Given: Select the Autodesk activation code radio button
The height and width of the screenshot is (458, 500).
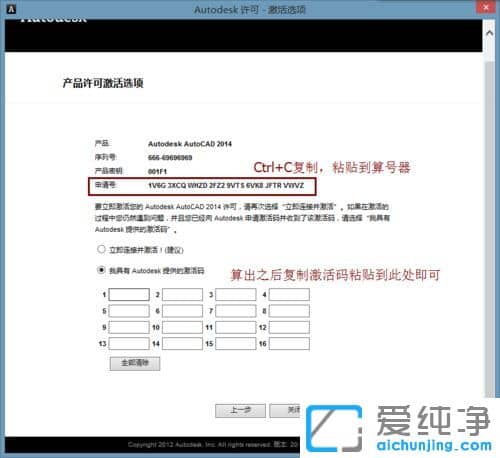Looking at the screenshot, I should tap(101, 270).
